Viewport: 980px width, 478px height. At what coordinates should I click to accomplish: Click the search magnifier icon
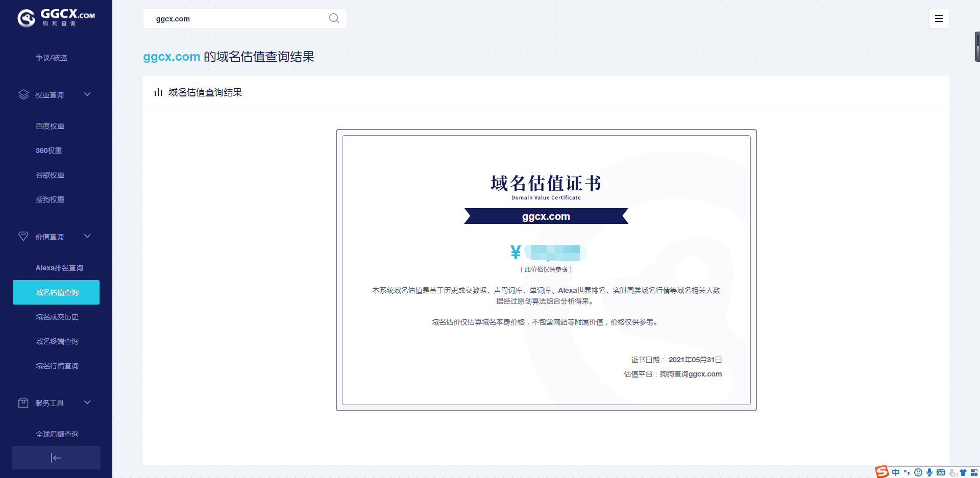point(334,18)
